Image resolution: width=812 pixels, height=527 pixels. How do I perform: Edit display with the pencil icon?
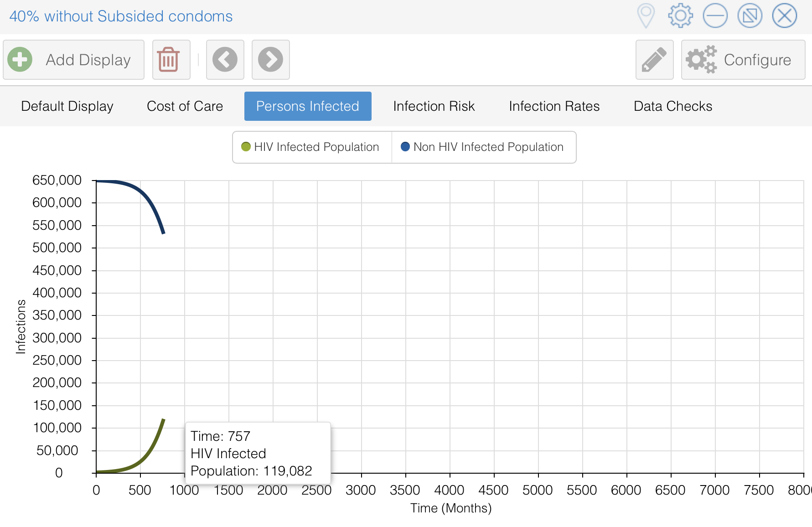click(654, 60)
